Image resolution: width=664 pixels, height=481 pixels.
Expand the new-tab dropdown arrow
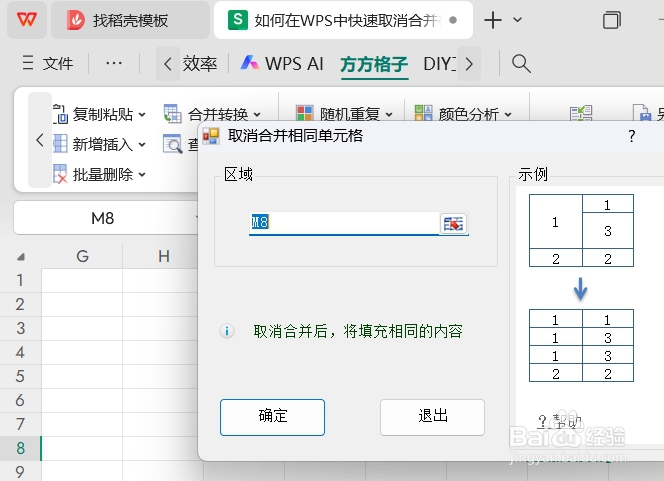[517, 20]
